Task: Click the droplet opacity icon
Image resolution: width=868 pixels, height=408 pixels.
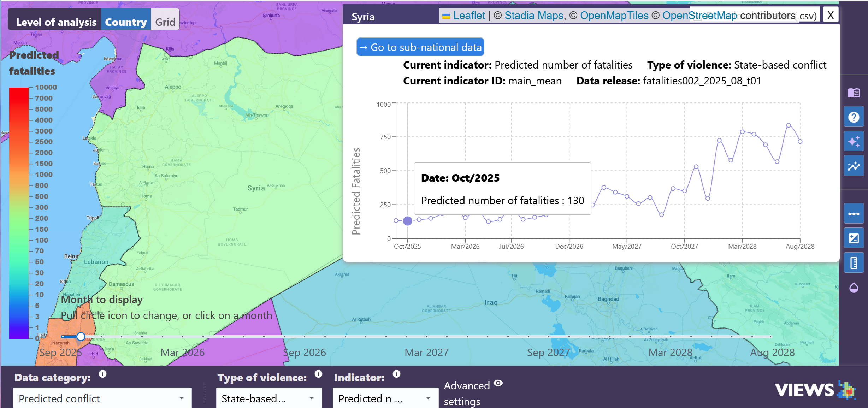Action: 854,288
